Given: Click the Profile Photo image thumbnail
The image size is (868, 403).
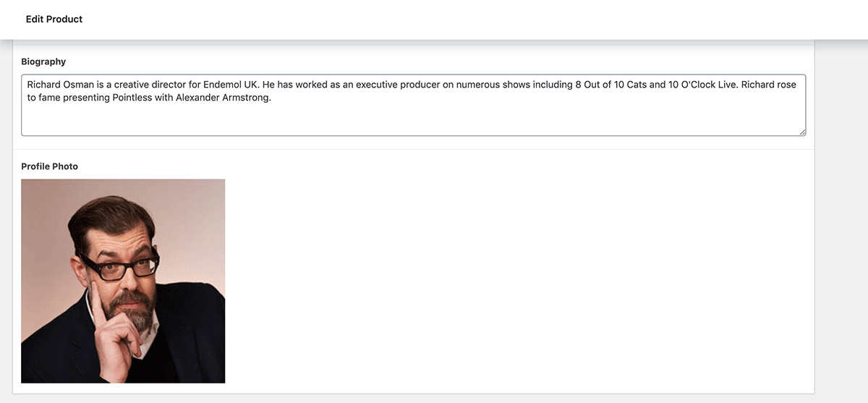Looking at the screenshot, I should click(x=123, y=281).
